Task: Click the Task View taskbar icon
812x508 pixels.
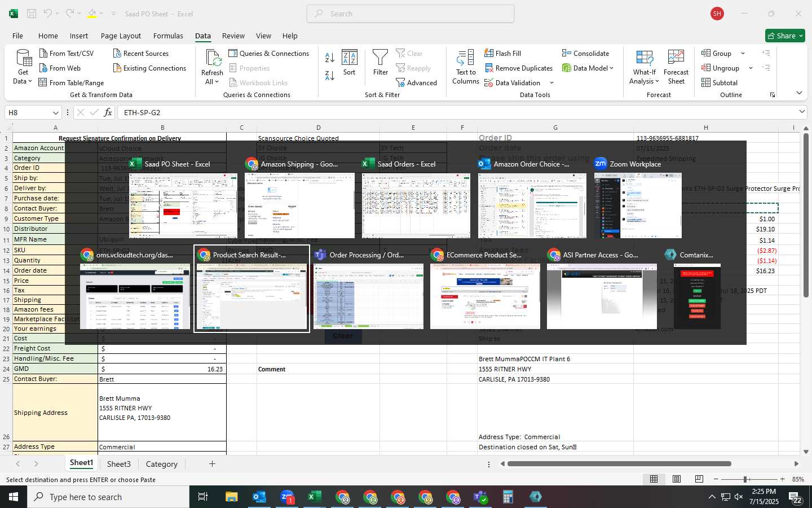Action: (x=203, y=497)
